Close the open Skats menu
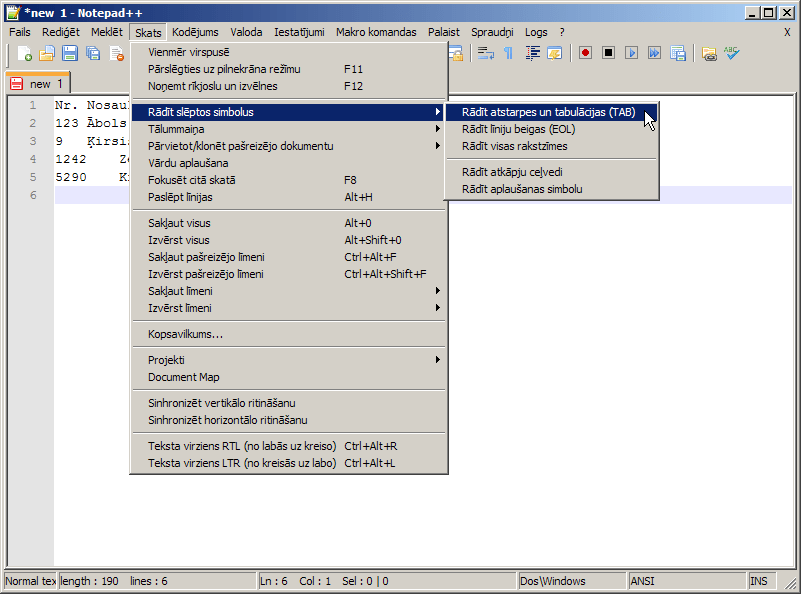Image resolution: width=801 pixels, height=594 pixels. (148, 33)
